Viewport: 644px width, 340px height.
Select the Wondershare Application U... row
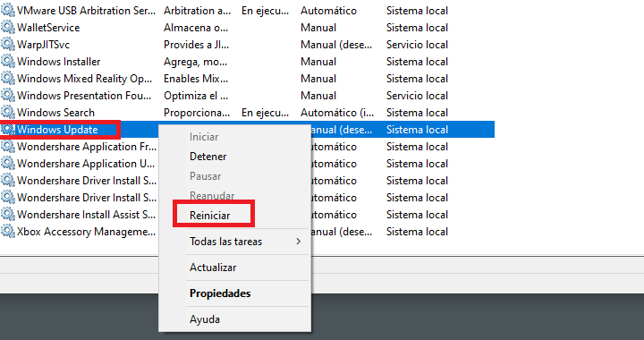(247, 164)
